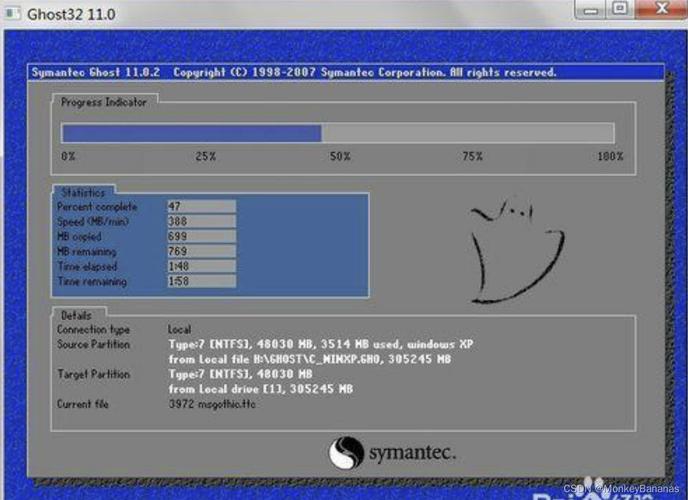
Task: Minimize the Ghost32 11.0 window
Action: click(x=591, y=9)
